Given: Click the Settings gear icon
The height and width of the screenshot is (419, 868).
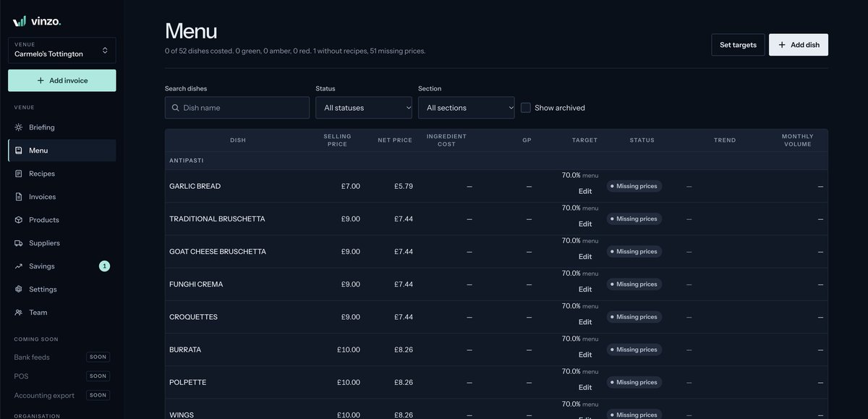Looking at the screenshot, I should (19, 289).
